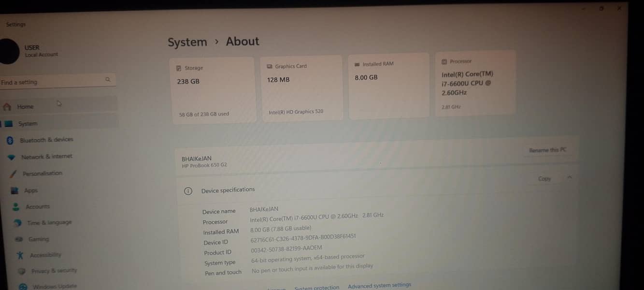Click the Gaming controller icon

[19, 239]
